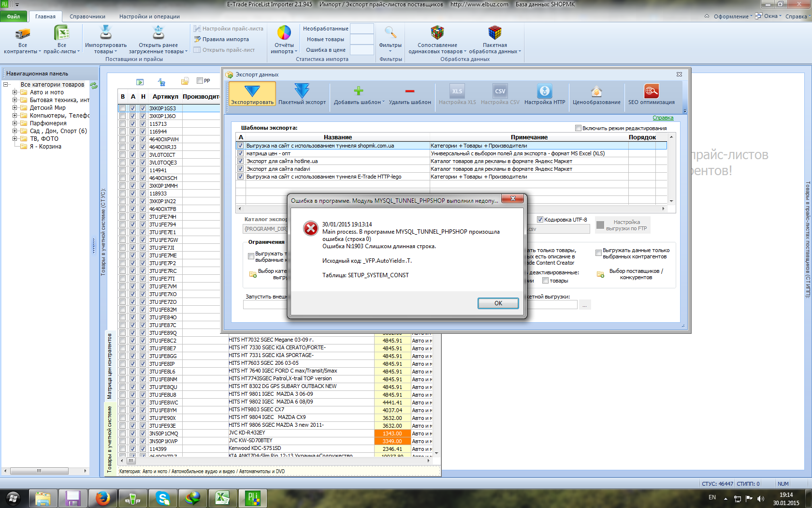This screenshot has height=508, width=812.
Task: Click Правила импорта button
Action: [221, 40]
